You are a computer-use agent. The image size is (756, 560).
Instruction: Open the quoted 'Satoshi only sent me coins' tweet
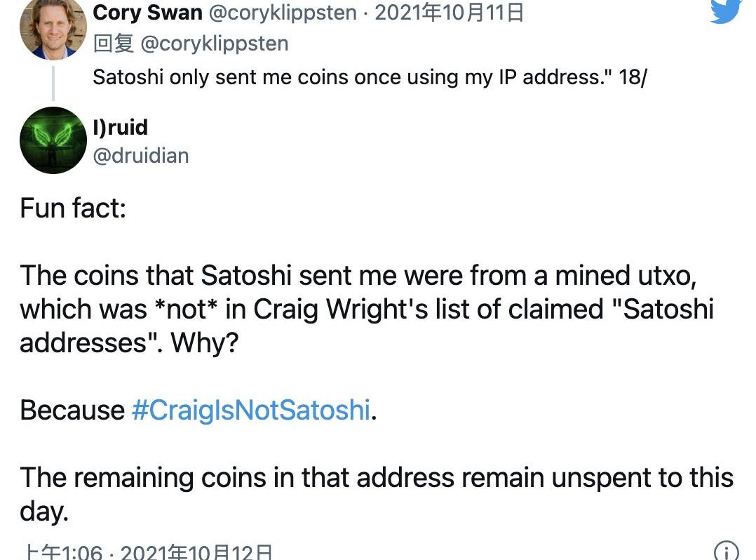click(x=369, y=76)
